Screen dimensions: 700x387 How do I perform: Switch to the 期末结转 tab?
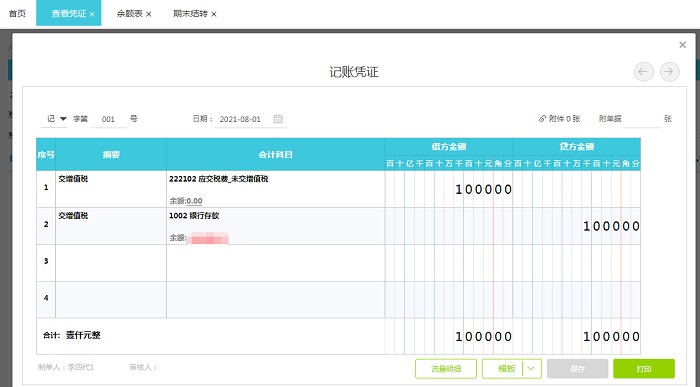(x=190, y=13)
